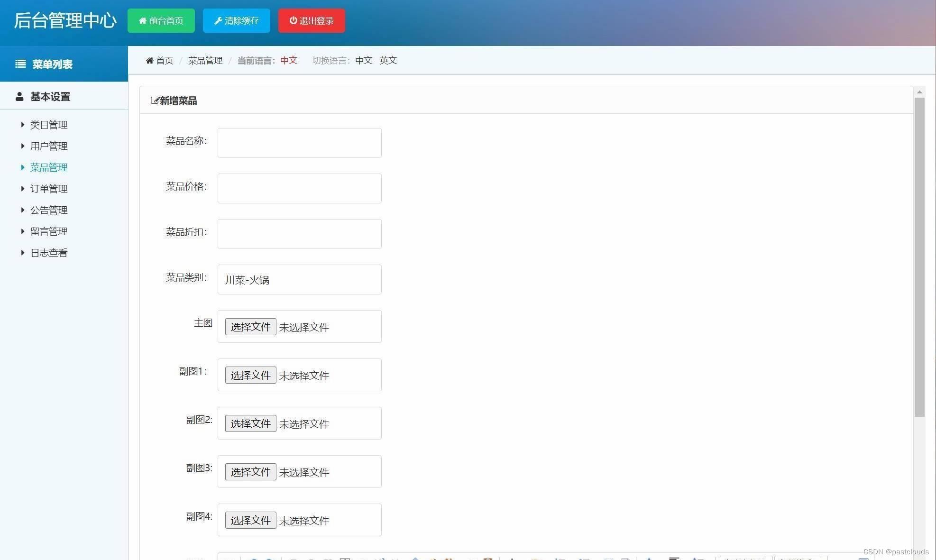Click the pencil icon beside 新增菜品
Screen dimensions: 936x560
[x=154, y=101]
